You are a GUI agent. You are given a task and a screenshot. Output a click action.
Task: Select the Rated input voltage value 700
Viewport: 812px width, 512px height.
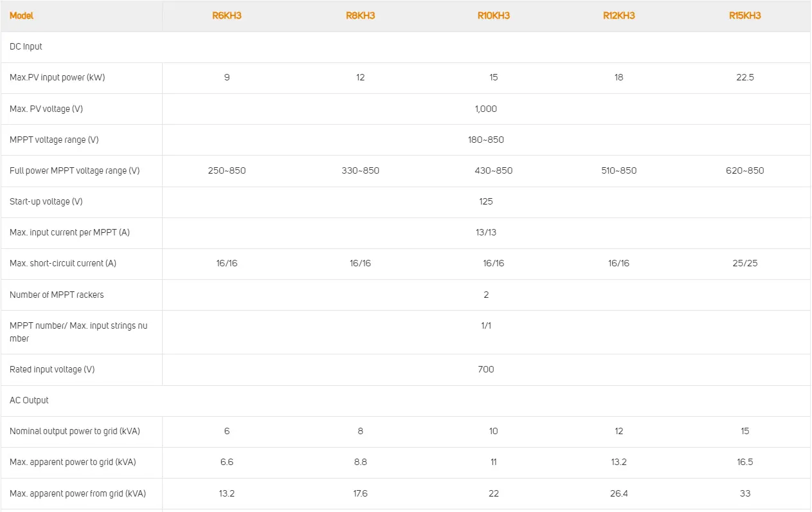485,369
